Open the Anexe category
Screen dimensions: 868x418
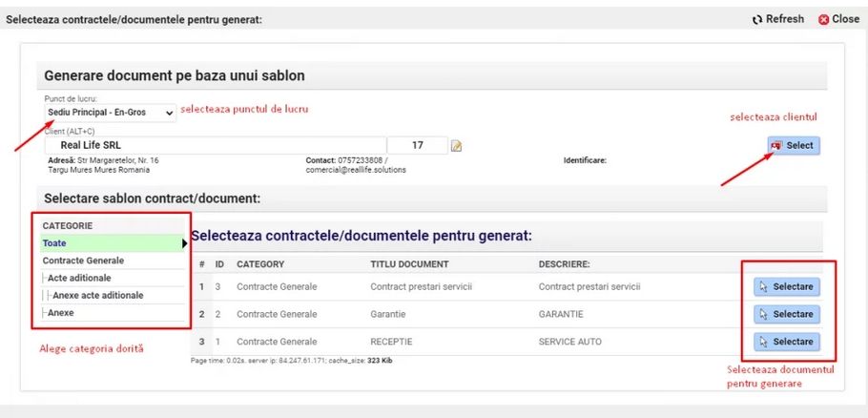click(x=60, y=312)
